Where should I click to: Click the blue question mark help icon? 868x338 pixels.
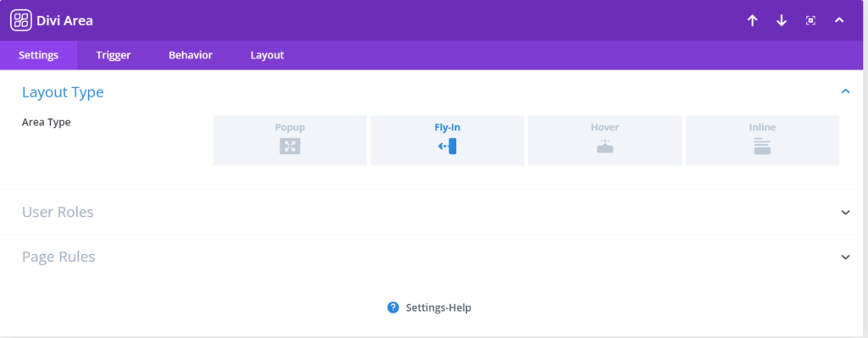(393, 308)
